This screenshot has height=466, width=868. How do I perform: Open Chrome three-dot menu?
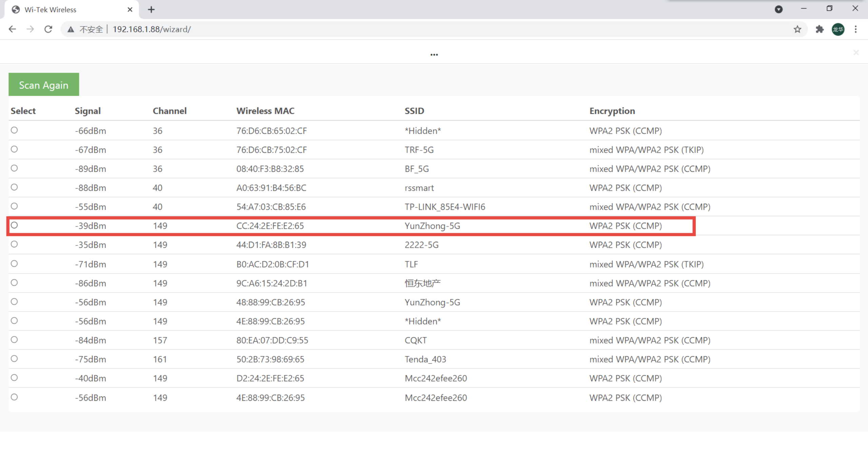click(855, 29)
